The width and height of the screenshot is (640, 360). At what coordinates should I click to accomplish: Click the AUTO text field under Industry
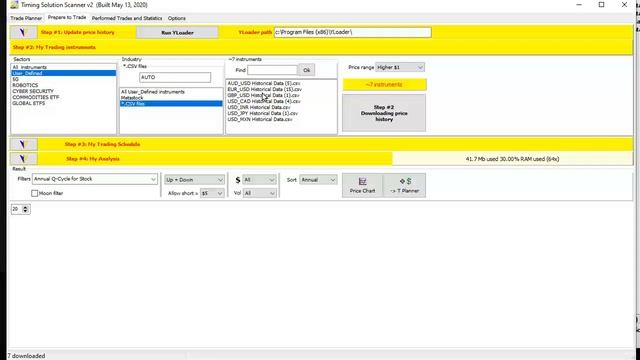[175, 77]
